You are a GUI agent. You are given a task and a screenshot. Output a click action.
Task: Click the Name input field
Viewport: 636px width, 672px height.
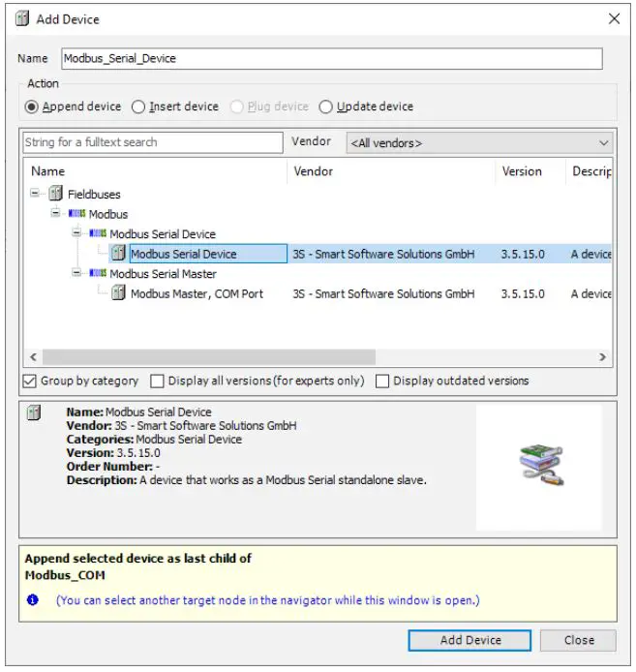click(x=332, y=59)
